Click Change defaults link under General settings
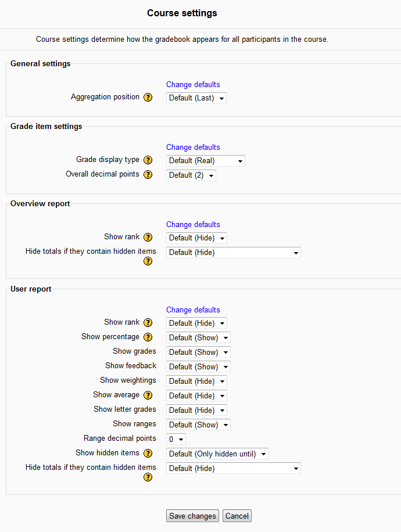This screenshot has height=532, width=401. pyautogui.click(x=193, y=85)
